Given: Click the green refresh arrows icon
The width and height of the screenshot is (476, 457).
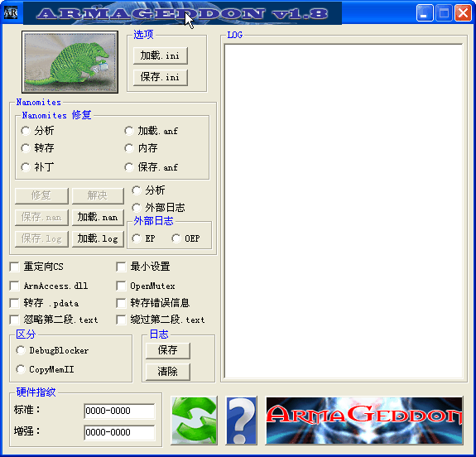Looking at the screenshot, I should [194, 421].
